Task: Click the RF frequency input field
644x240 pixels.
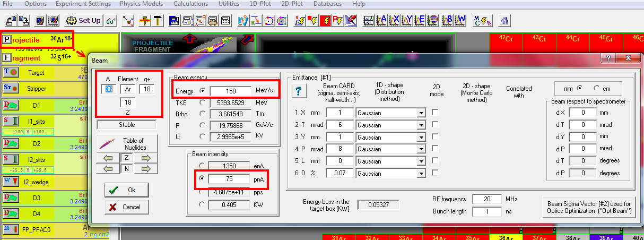Action: [x=486, y=199]
